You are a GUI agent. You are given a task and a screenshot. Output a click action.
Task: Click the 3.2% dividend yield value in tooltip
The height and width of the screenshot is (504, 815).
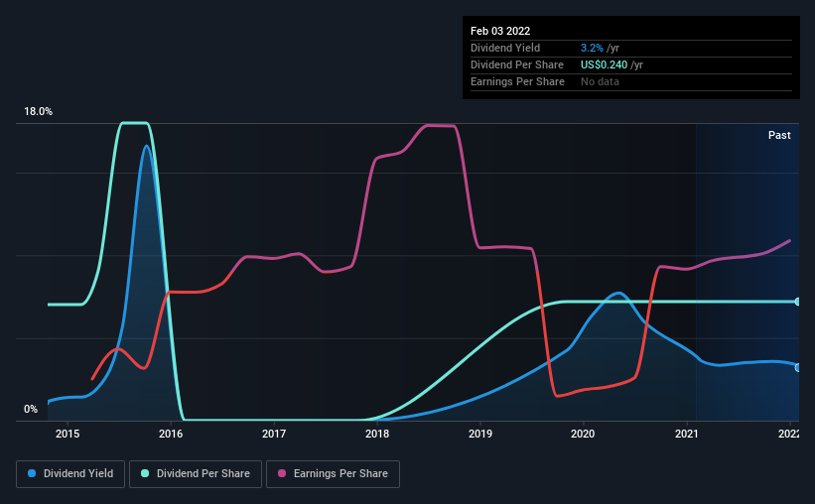pyautogui.click(x=590, y=48)
